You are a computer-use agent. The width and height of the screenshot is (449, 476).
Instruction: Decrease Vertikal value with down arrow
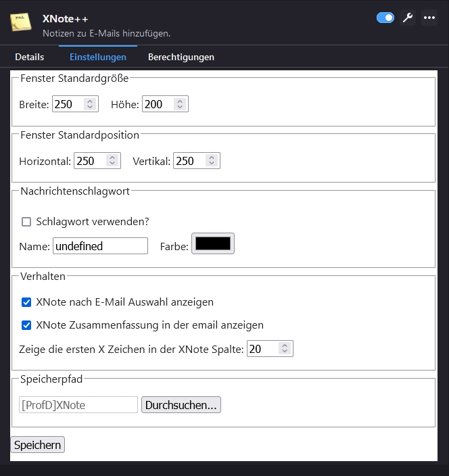click(212, 164)
